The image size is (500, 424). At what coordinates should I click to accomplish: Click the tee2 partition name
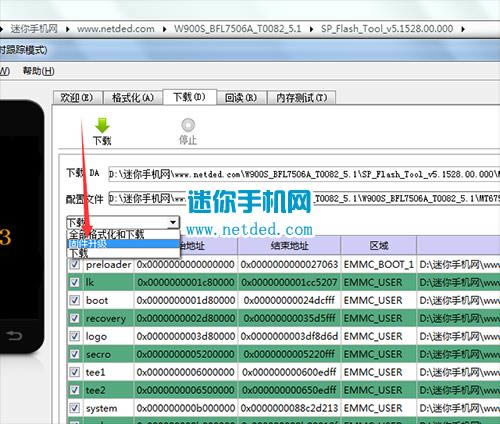[x=95, y=390]
